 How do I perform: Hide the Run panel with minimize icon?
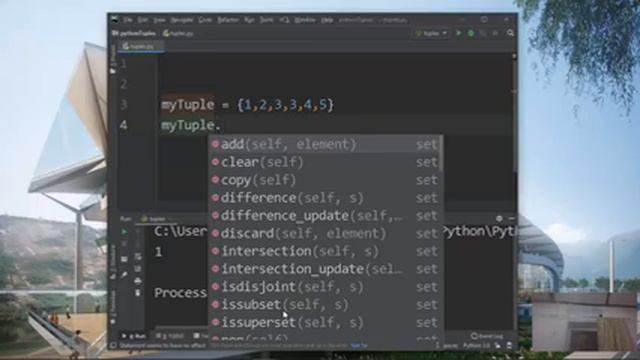tap(511, 218)
